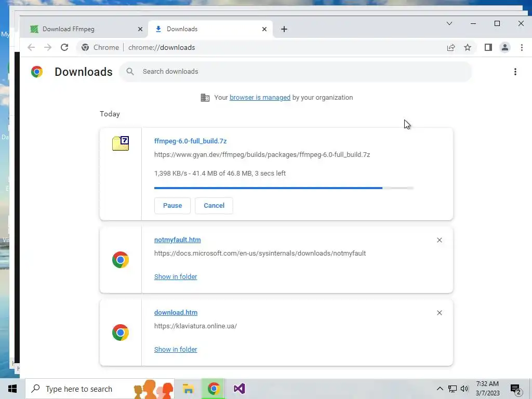Open the volume control tray icon
532x399 pixels.
click(x=464, y=389)
